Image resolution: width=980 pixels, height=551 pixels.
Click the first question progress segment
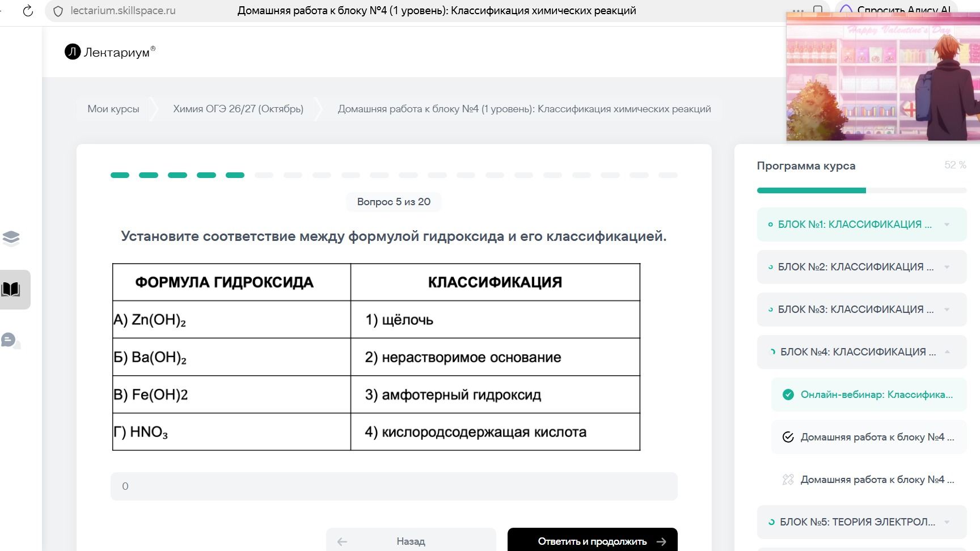[x=120, y=175]
